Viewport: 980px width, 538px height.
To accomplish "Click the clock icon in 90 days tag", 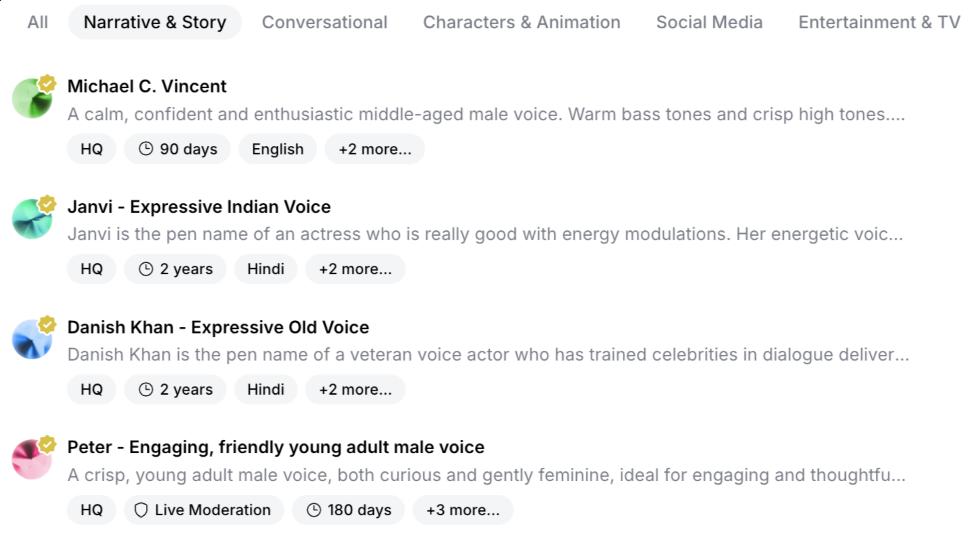I will (146, 149).
